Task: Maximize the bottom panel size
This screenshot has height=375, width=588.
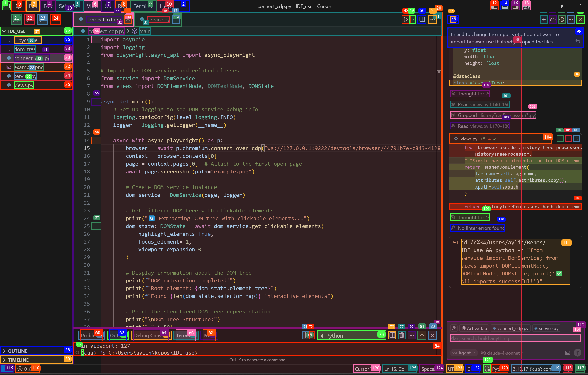Action: (x=422, y=335)
